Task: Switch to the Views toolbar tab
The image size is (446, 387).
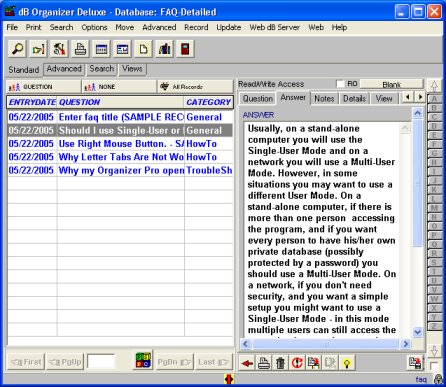Action: pos(132,69)
